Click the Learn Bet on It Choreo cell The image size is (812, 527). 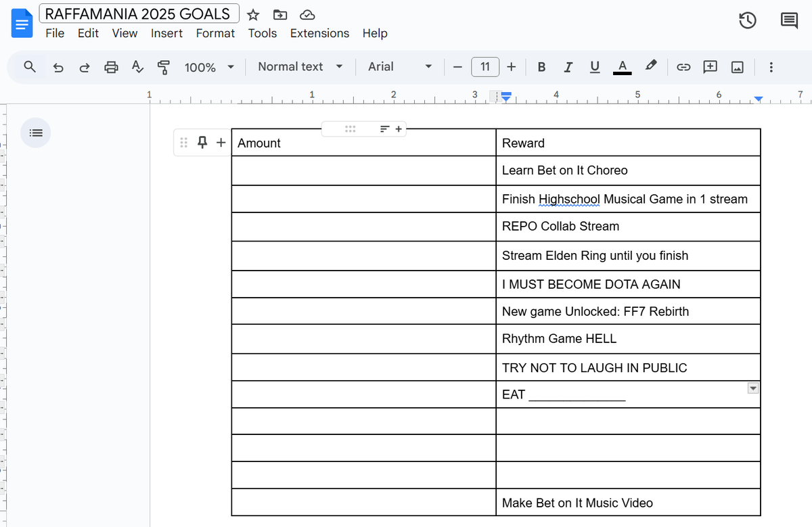coord(628,170)
